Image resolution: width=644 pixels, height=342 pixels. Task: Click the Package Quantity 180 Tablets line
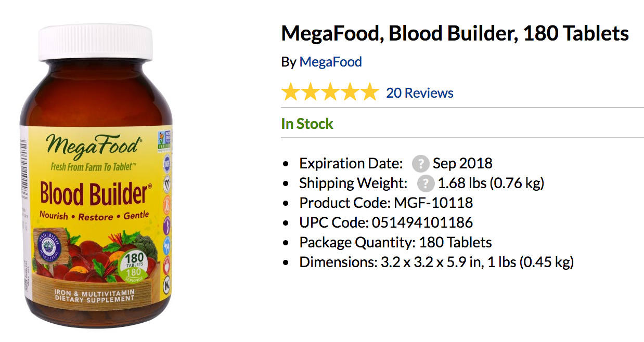395,242
